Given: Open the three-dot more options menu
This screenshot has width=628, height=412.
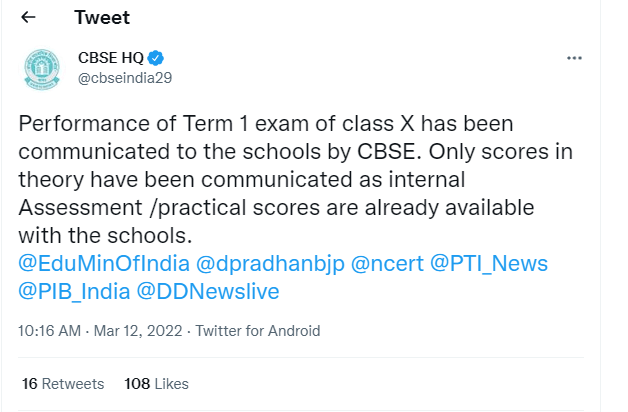Looking at the screenshot, I should [x=574, y=58].
